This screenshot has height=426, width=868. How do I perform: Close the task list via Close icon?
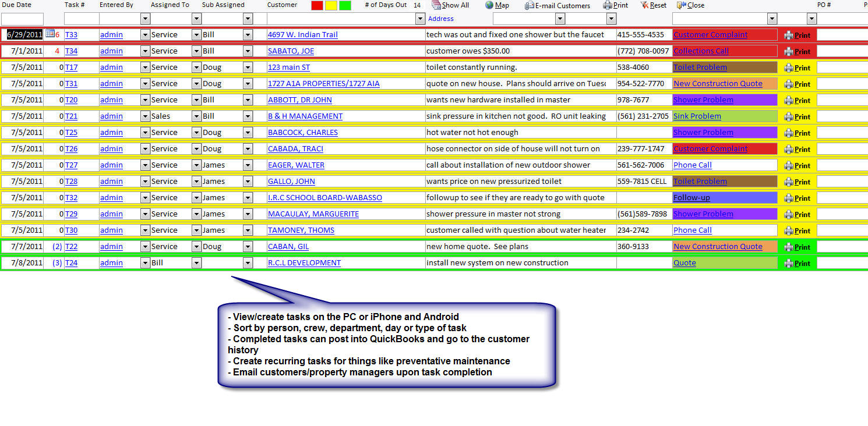point(681,5)
